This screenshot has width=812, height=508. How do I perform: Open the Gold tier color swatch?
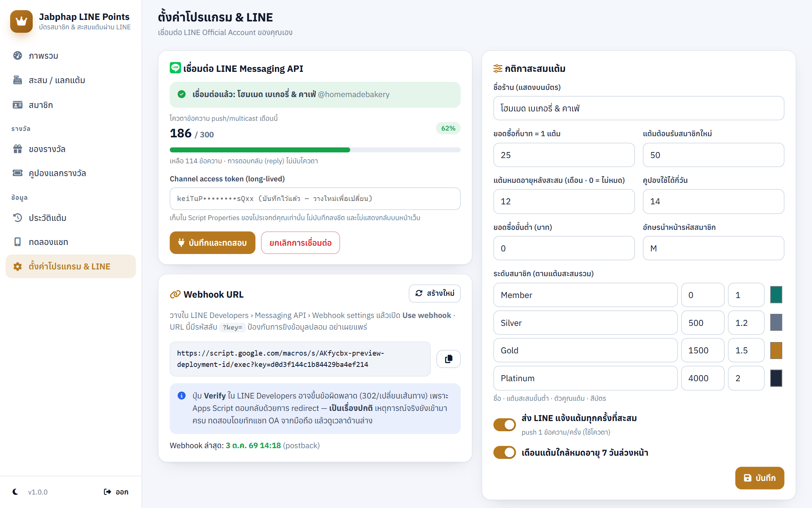pos(776,350)
